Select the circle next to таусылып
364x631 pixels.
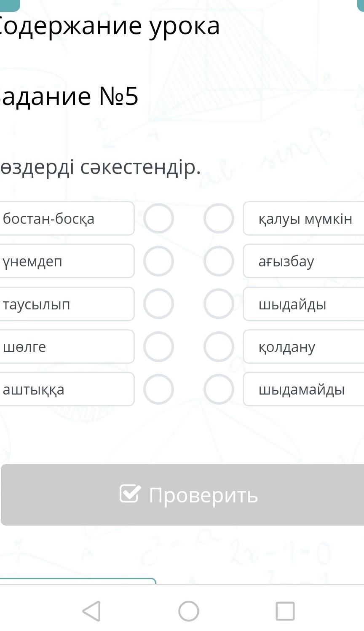158,304
